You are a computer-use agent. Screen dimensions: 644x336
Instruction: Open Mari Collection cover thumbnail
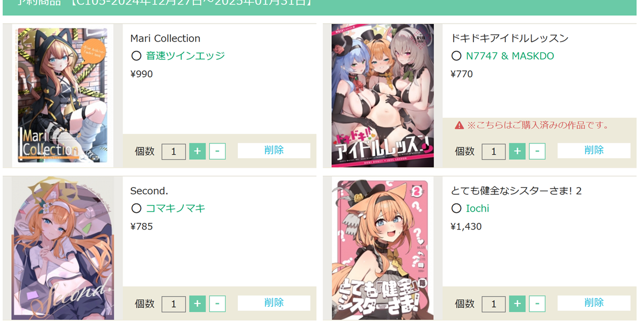click(x=63, y=96)
